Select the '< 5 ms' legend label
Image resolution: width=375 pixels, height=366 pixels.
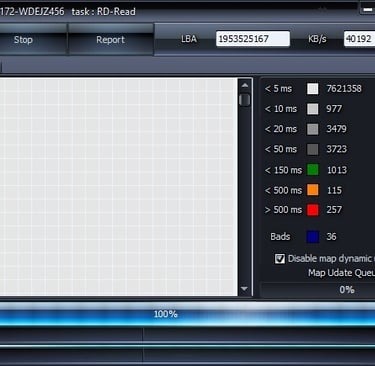coord(278,89)
